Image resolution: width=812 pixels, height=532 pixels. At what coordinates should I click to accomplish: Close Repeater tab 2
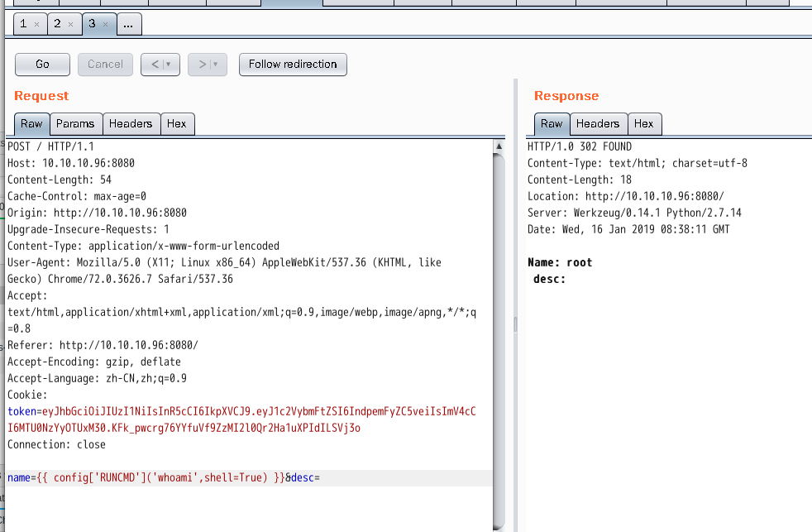(x=71, y=24)
